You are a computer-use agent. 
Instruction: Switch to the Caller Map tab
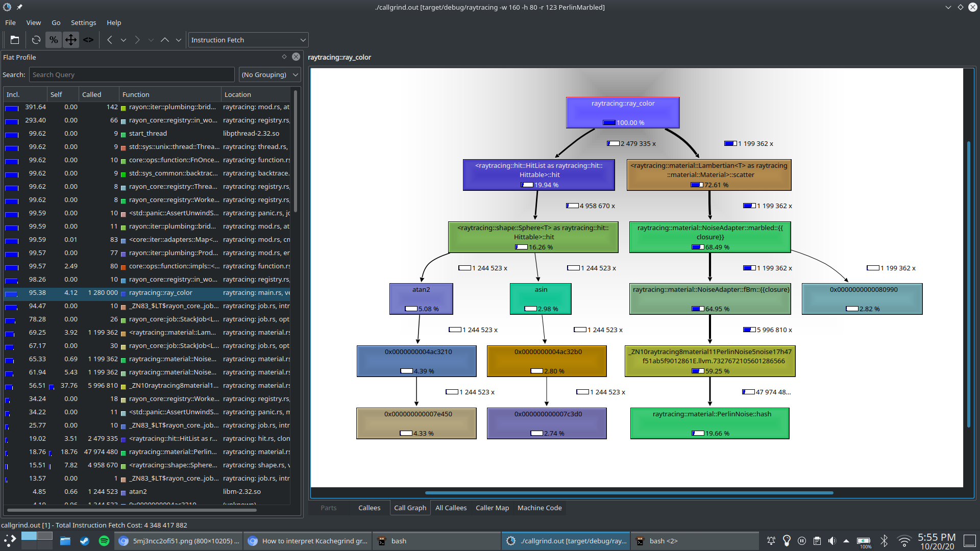(x=492, y=508)
